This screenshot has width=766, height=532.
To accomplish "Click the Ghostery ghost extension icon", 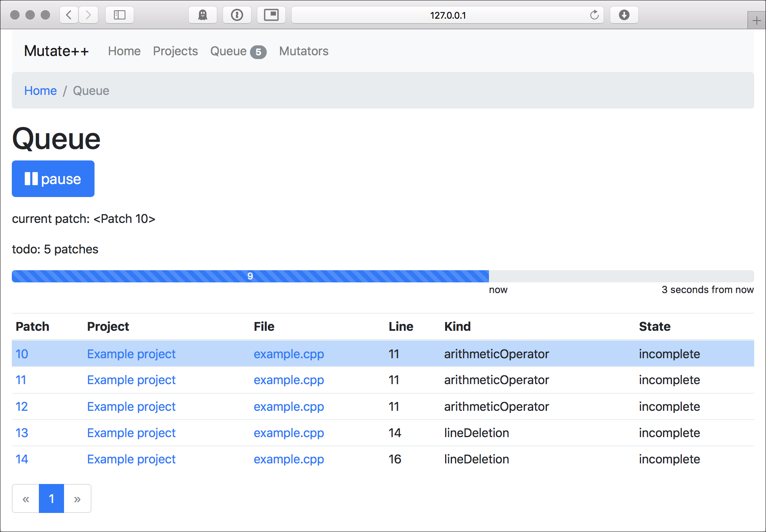I will 202,15.
